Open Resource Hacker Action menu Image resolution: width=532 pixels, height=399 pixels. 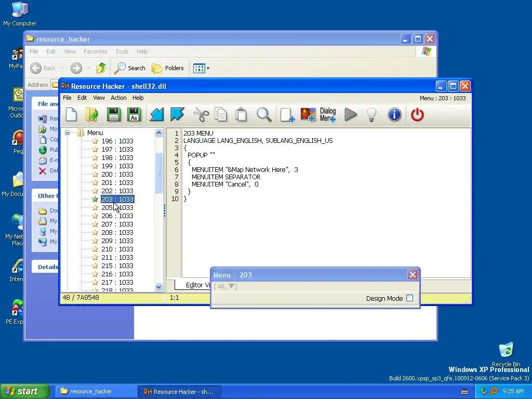(118, 98)
